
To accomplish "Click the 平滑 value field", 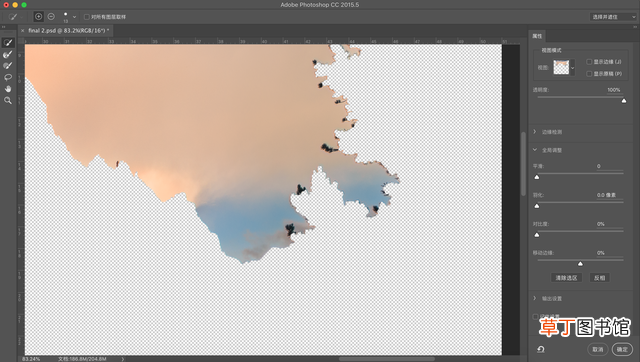I will [x=609, y=166].
